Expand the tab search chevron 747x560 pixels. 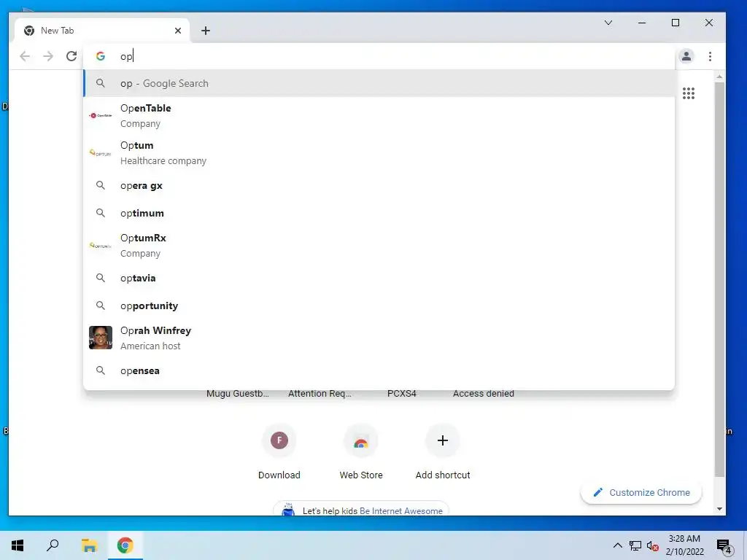coord(608,23)
